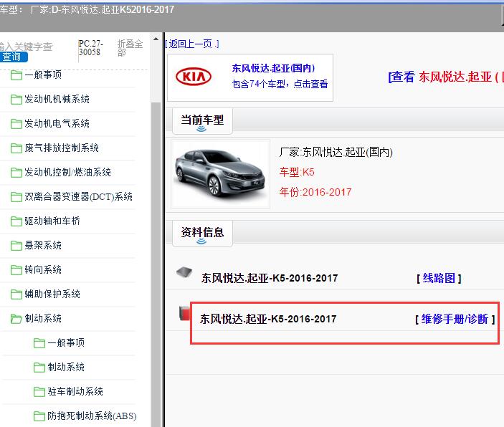Open 制动系统 subfolder item
504x427 pixels.
click(66, 368)
